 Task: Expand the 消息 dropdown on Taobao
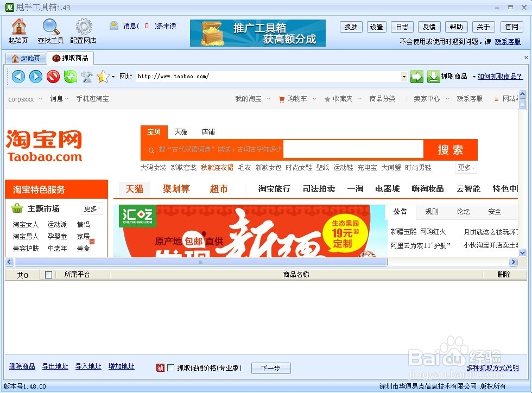pyautogui.click(x=67, y=99)
